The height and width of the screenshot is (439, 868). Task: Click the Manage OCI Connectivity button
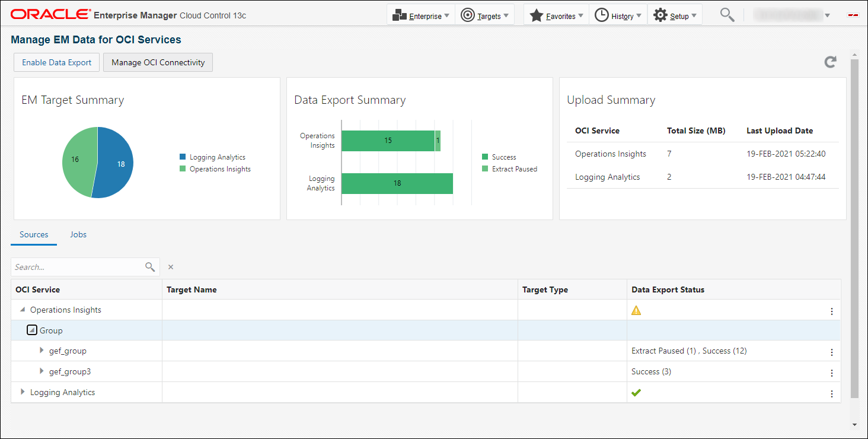pos(158,62)
